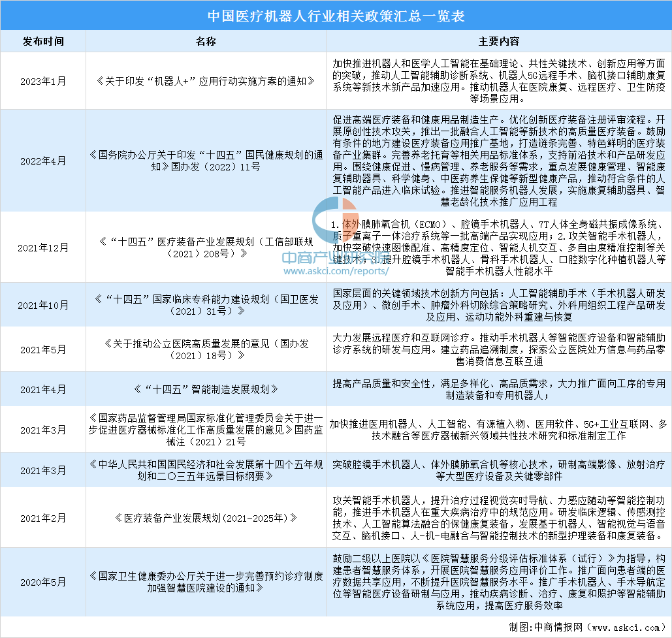Select the 名称 column header

pos(206,41)
